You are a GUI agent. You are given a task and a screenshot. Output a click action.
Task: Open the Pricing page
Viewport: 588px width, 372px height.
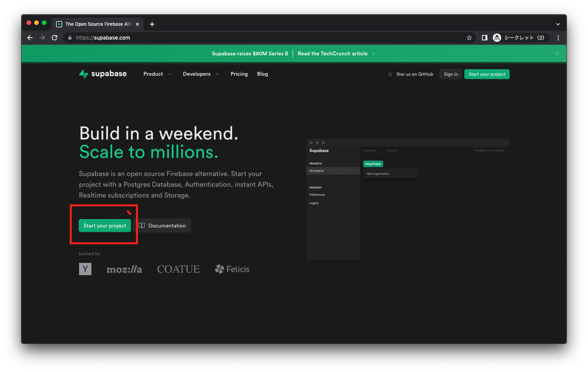239,74
